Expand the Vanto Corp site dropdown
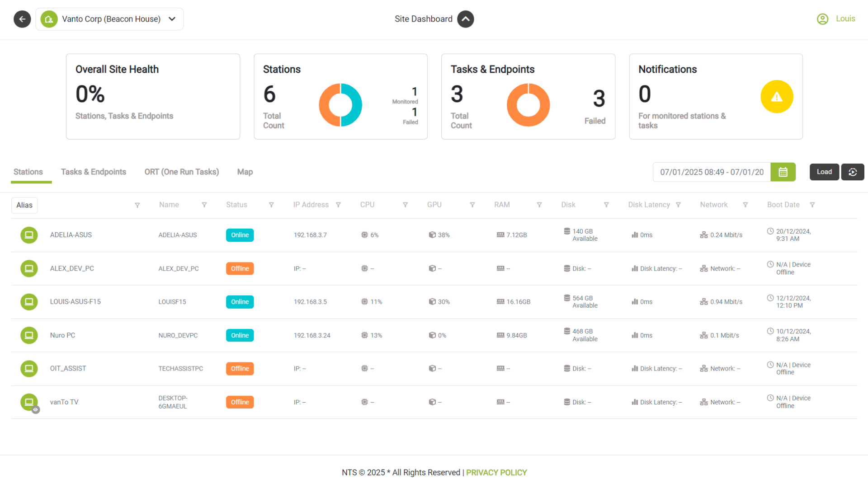The height and width of the screenshot is (488, 868). point(172,19)
